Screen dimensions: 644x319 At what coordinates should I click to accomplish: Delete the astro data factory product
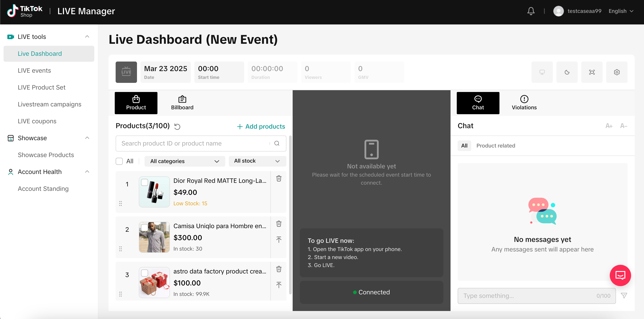[x=279, y=269]
